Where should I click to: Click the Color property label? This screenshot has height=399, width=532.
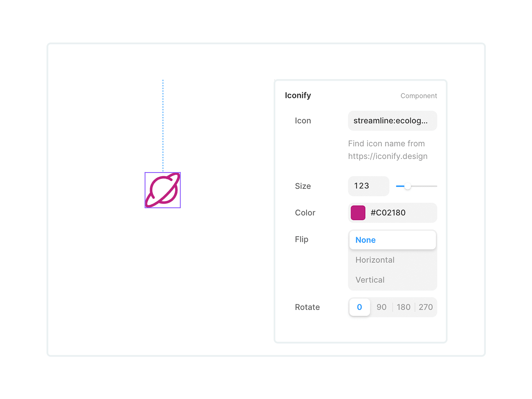click(x=305, y=213)
